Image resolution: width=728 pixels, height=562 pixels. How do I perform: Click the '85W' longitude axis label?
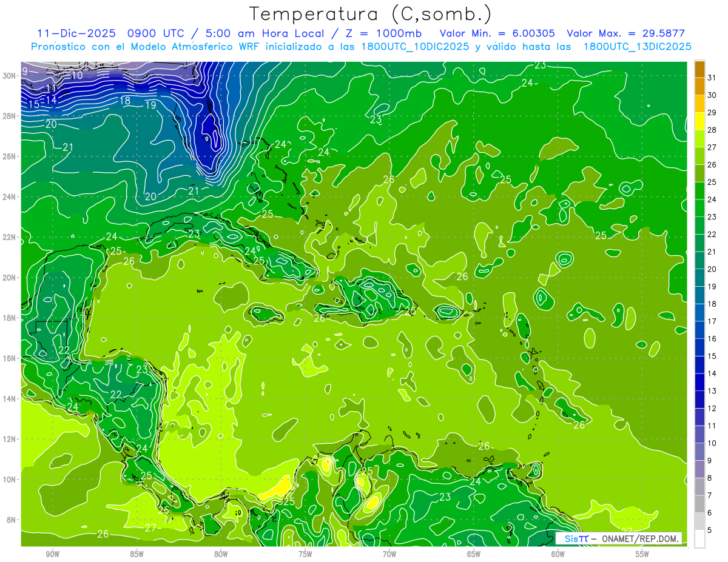137,554
